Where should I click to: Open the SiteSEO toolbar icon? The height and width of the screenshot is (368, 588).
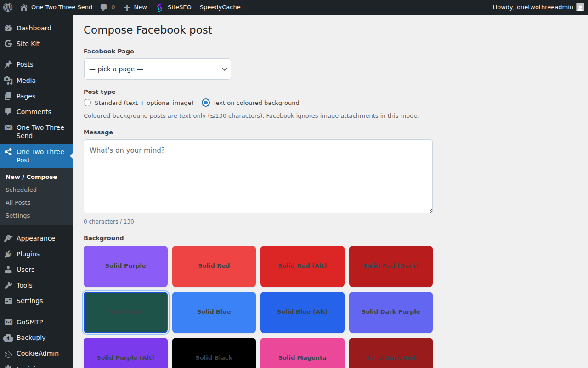(x=159, y=7)
